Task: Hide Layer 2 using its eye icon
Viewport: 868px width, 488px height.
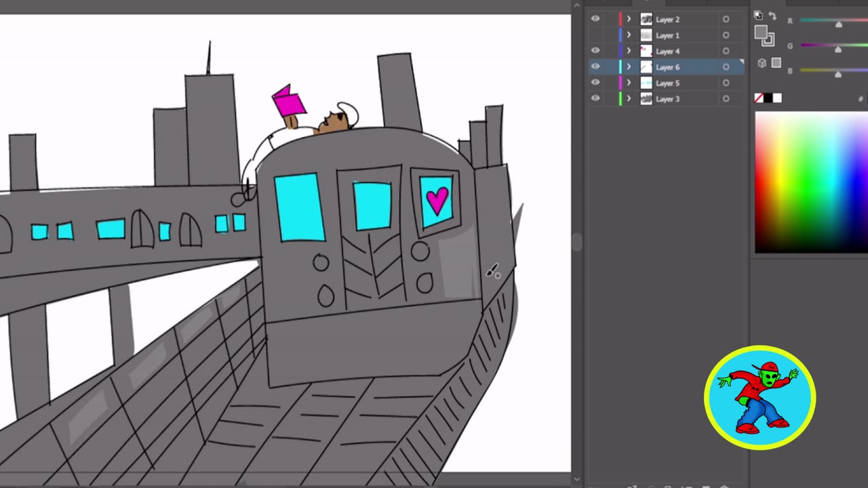Action: pos(595,19)
